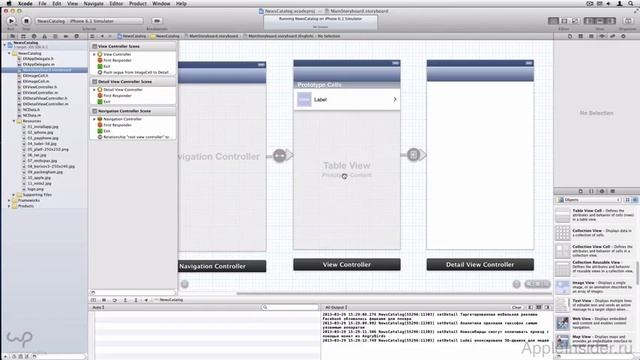Select Image View in Object library
The width and height of the screenshot is (640, 360).
(595, 287)
